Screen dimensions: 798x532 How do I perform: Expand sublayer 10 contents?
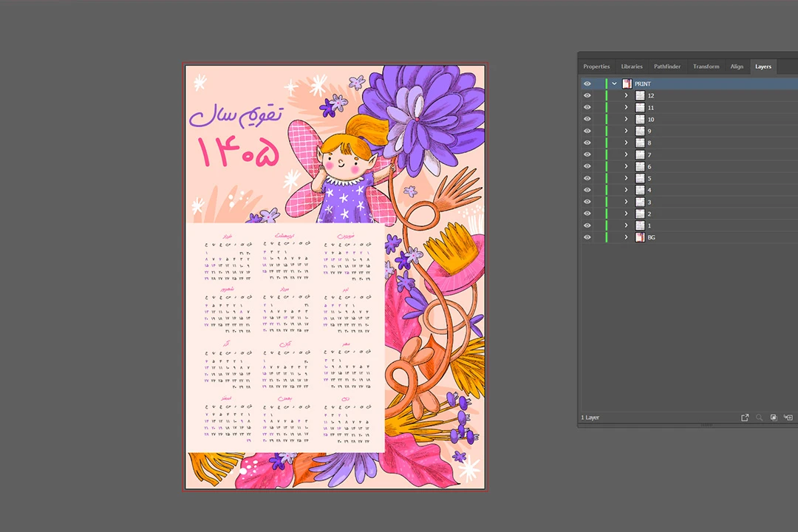coord(626,120)
